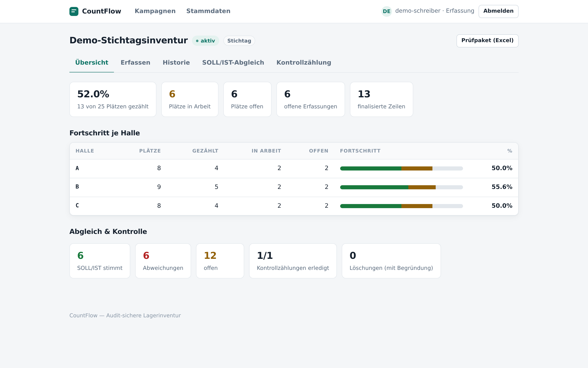Click the 50.0% value in row C
This screenshot has height=368, width=588.
coord(502,206)
